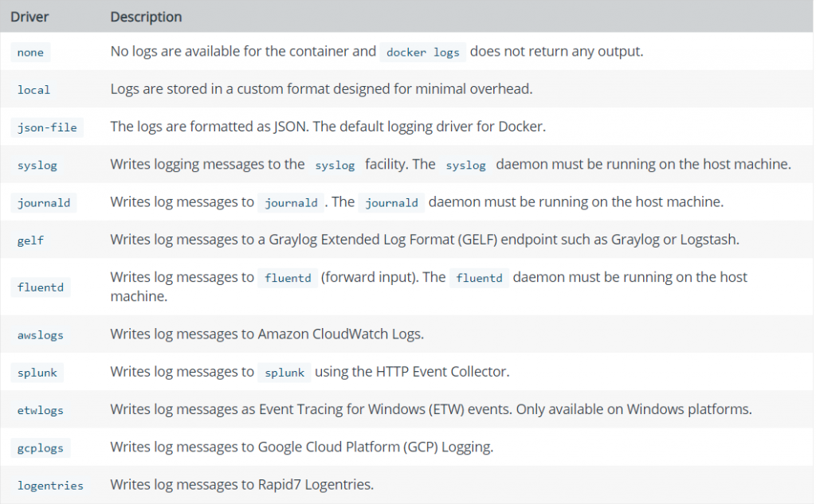Select the 'journald' driver in Driver column
The height and width of the screenshot is (504, 816).
[44, 203]
